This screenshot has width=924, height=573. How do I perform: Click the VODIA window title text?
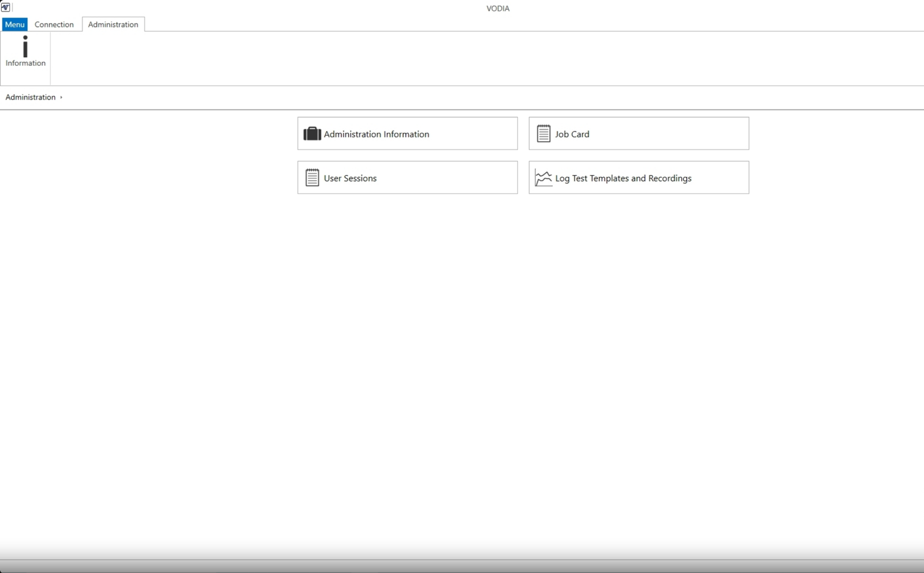(x=498, y=8)
